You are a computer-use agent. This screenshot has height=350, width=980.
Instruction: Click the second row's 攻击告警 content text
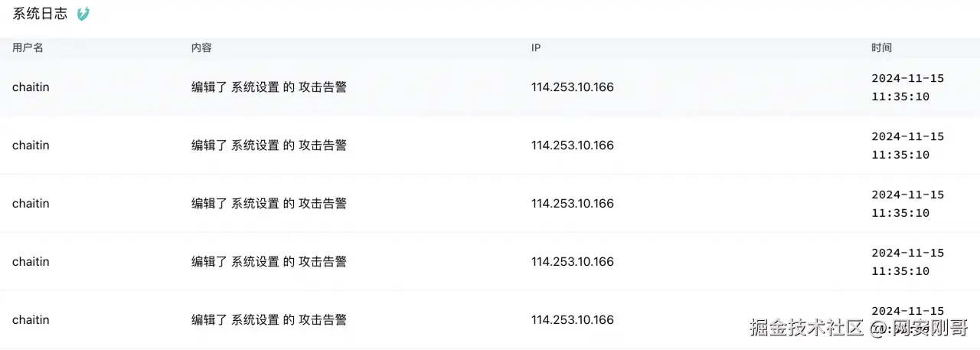click(x=322, y=146)
